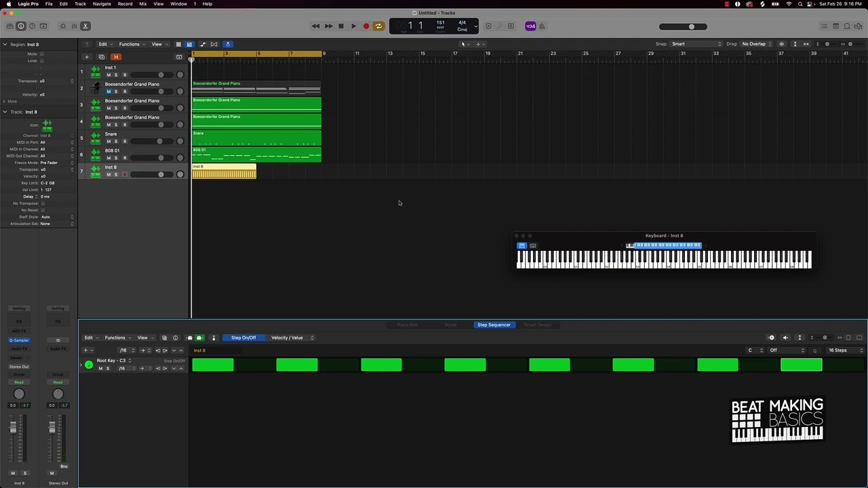This screenshot has width=868, height=488.
Task: Mute the Root Key C3 row
Action: [x=100, y=369]
